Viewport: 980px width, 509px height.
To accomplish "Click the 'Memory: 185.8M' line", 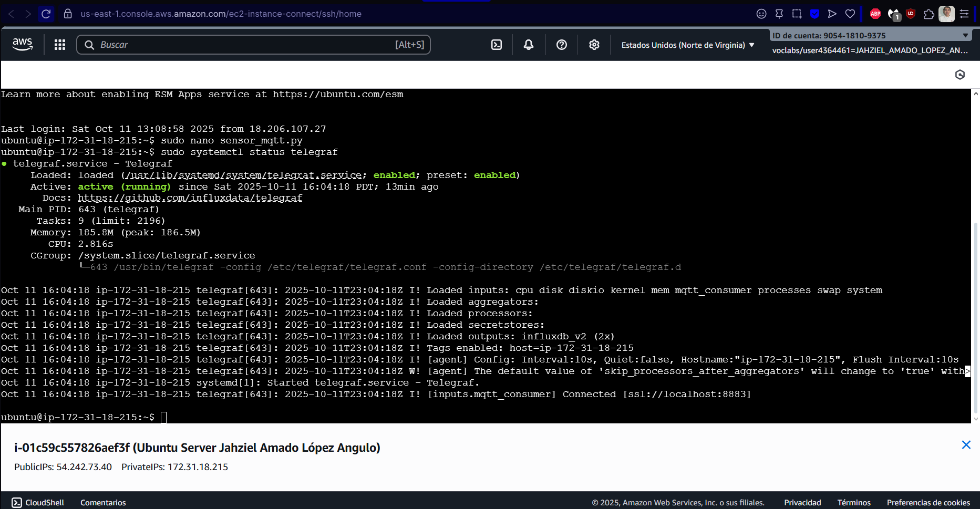I will pos(116,232).
